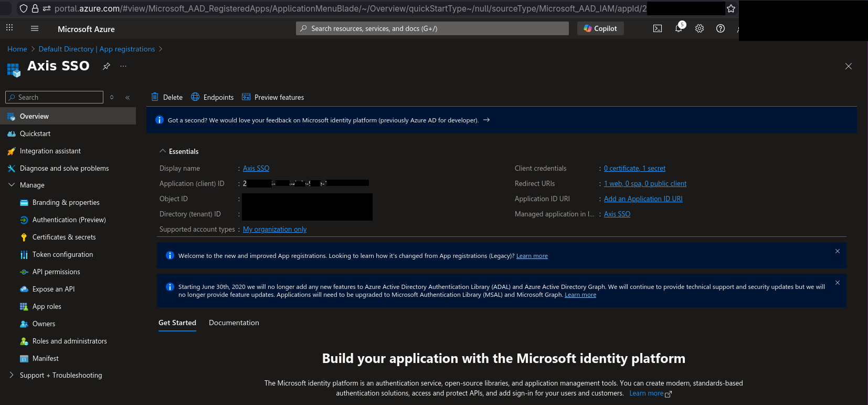The width and height of the screenshot is (868, 405).
Task: Open managed application Axis SSO link
Action: tap(617, 214)
